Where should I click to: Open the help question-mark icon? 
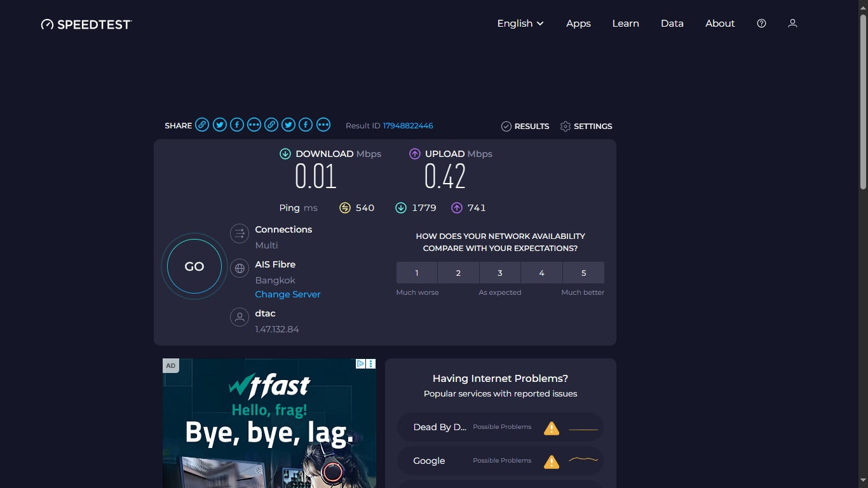(x=761, y=24)
